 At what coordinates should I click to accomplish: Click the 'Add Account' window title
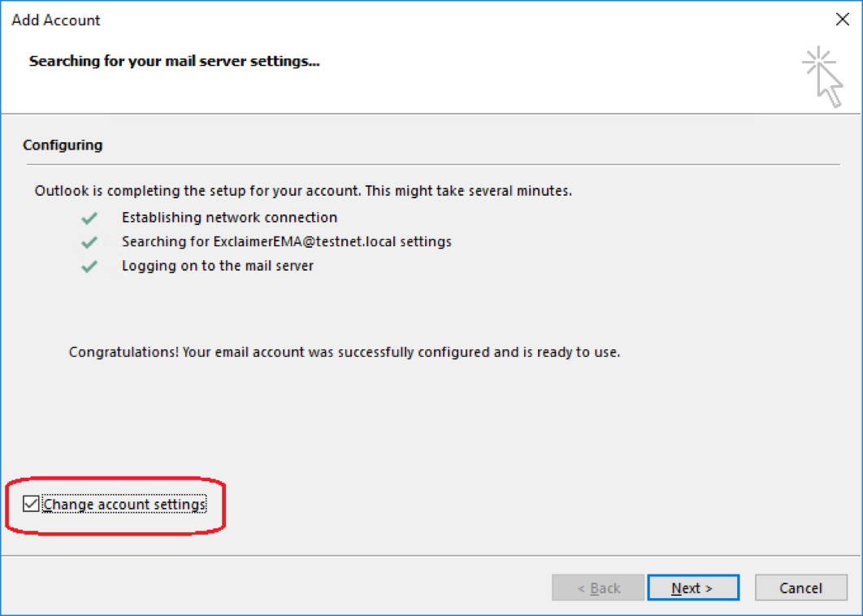click(56, 20)
